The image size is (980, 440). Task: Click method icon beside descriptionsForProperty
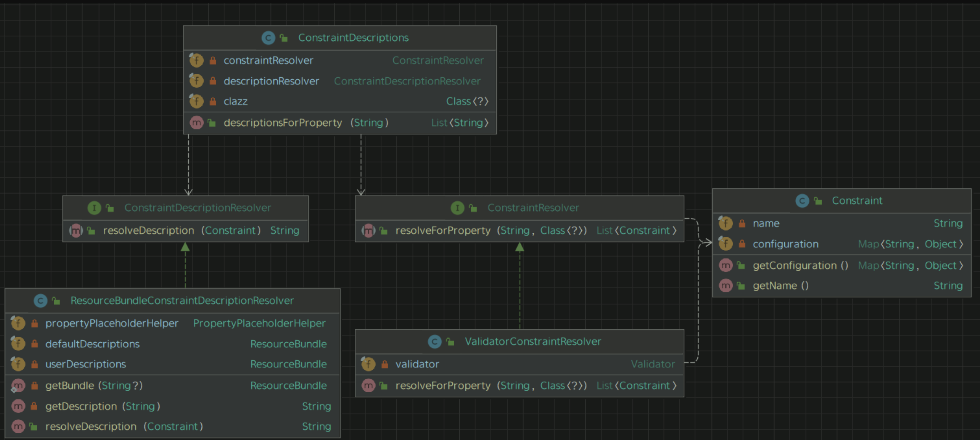tap(196, 123)
